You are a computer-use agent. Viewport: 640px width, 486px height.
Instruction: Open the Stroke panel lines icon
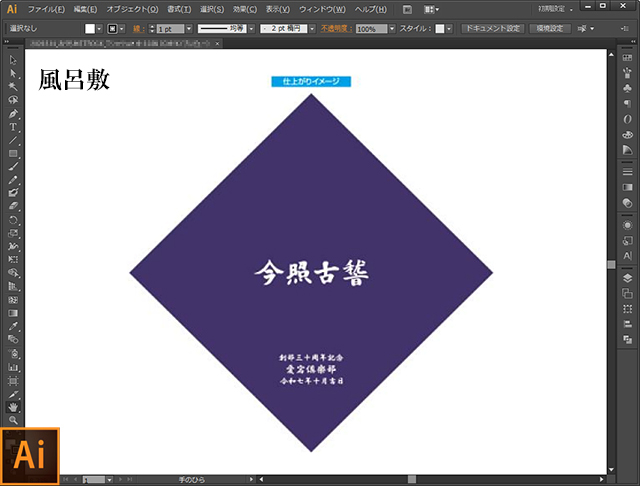coord(627,172)
